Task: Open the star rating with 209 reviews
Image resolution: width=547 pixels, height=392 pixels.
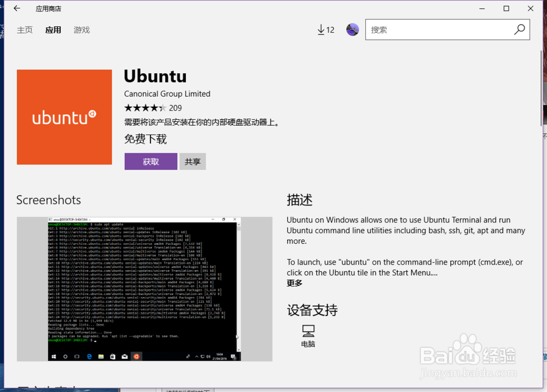Action: click(153, 108)
